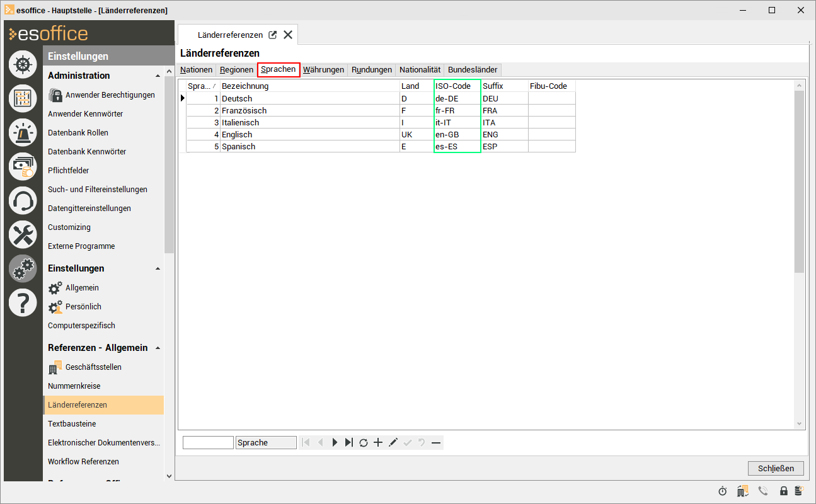
Task: Go to the next record in the navigator
Action: pos(335,443)
